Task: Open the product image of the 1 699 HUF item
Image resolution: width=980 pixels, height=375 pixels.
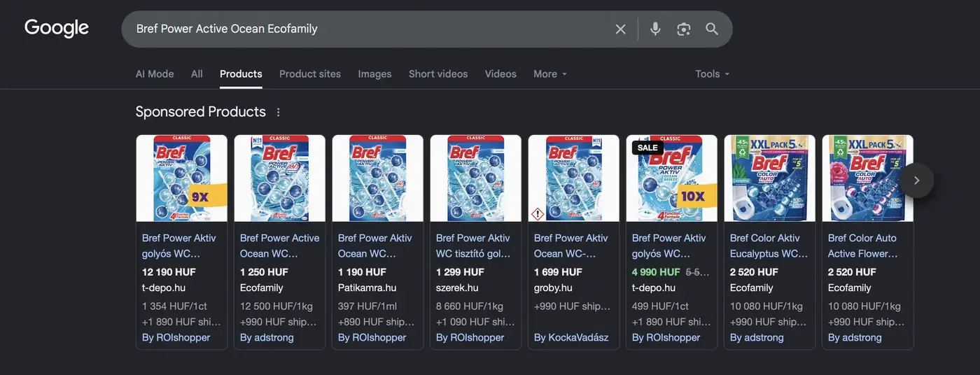Action: coord(574,178)
